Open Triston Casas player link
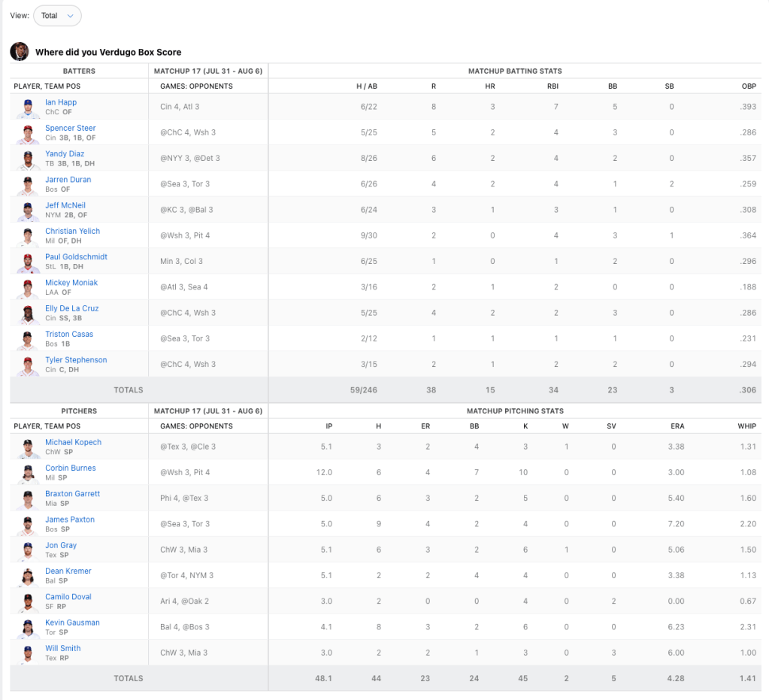 (69, 334)
